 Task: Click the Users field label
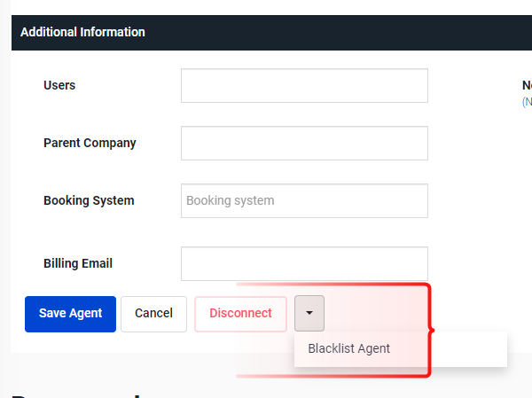coord(59,85)
